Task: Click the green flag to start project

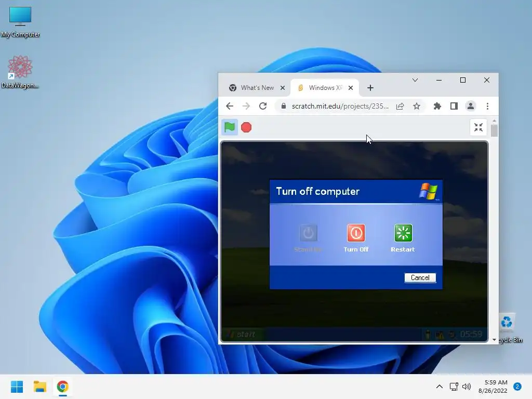Action: [229, 127]
